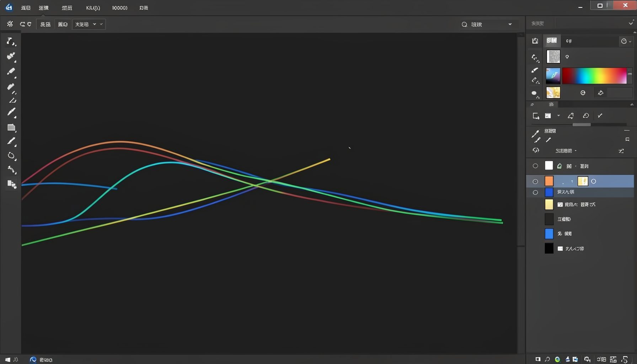Open the clock icon dropdown in the right panel header

pos(626,41)
